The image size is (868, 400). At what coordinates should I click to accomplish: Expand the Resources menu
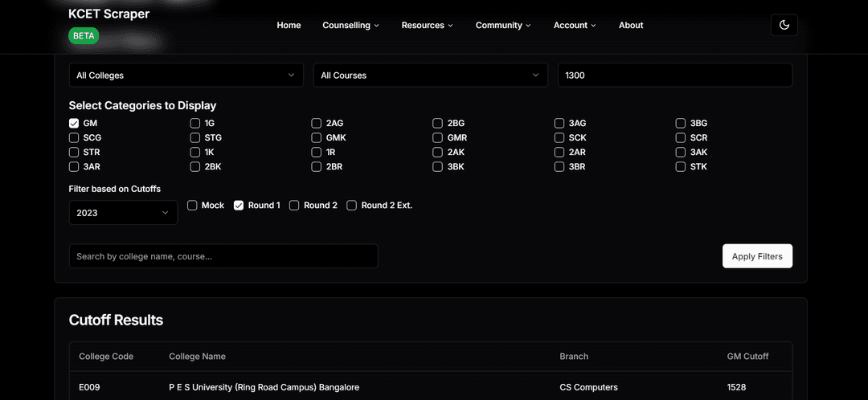[x=427, y=25]
